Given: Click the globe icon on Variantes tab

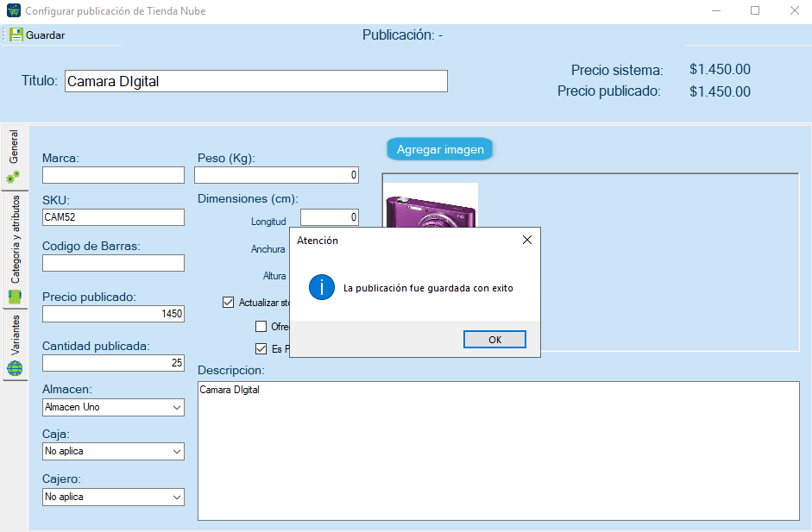Looking at the screenshot, I should pos(15,368).
